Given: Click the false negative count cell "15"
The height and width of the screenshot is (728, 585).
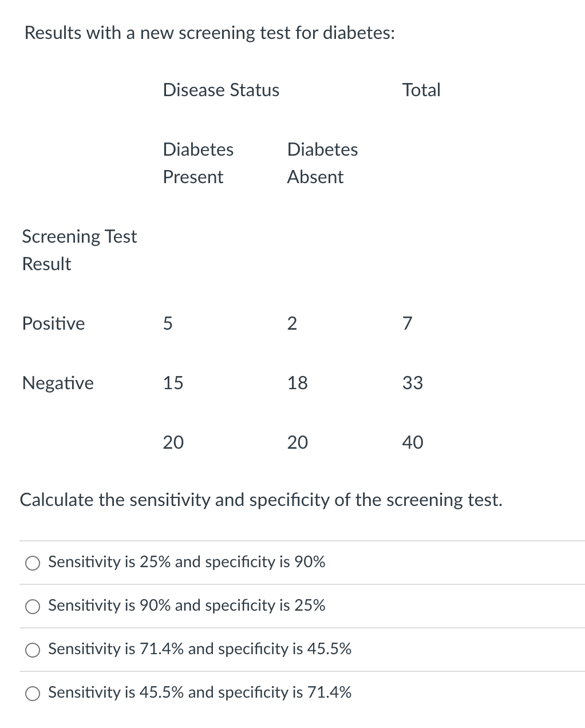Looking at the screenshot, I should click(173, 383).
